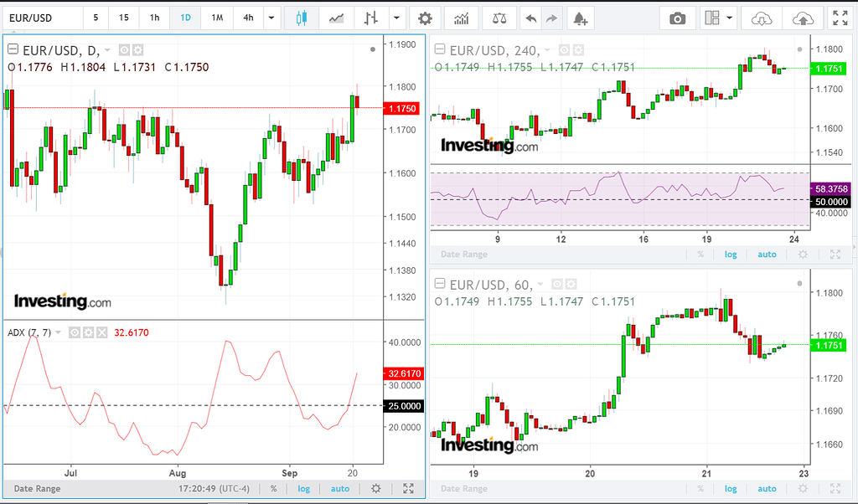Switch to the 1h timeframe
858x504 pixels.
point(153,18)
